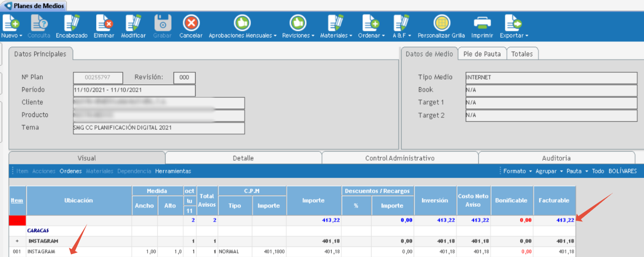The height and width of the screenshot is (257, 644).
Task: Switch to the Control Administrativo tab
Action: [x=400, y=158]
